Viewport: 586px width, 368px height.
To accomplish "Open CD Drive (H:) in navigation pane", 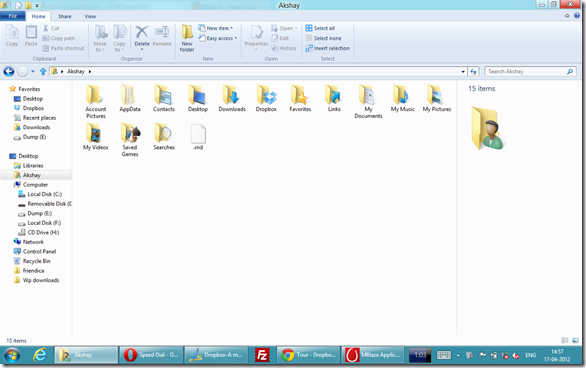I will [39, 232].
